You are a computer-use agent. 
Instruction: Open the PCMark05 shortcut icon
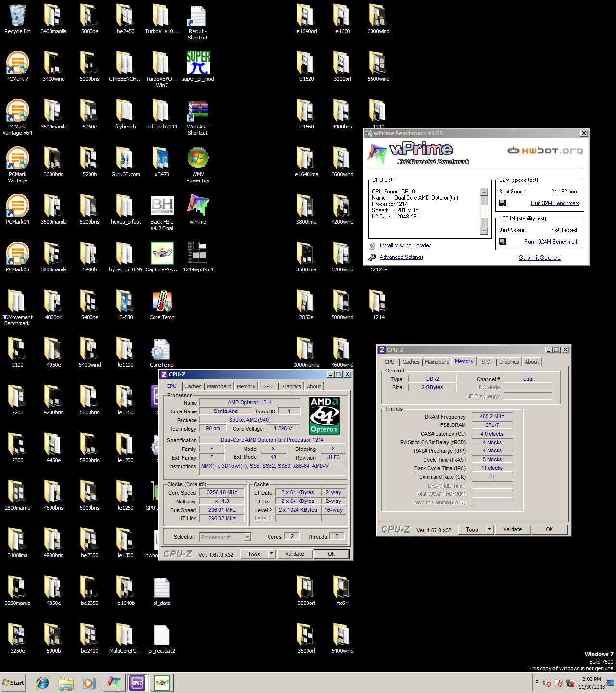[x=17, y=257]
